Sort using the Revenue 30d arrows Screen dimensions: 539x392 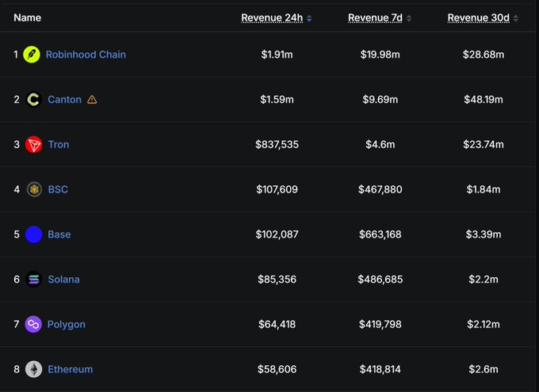coord(516,18)
